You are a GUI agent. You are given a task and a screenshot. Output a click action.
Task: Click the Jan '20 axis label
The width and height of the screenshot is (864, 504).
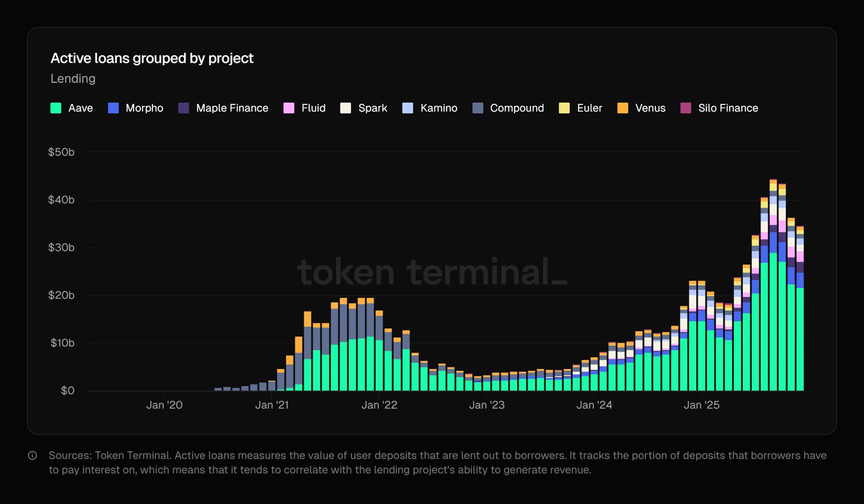[x=164, y=405]
